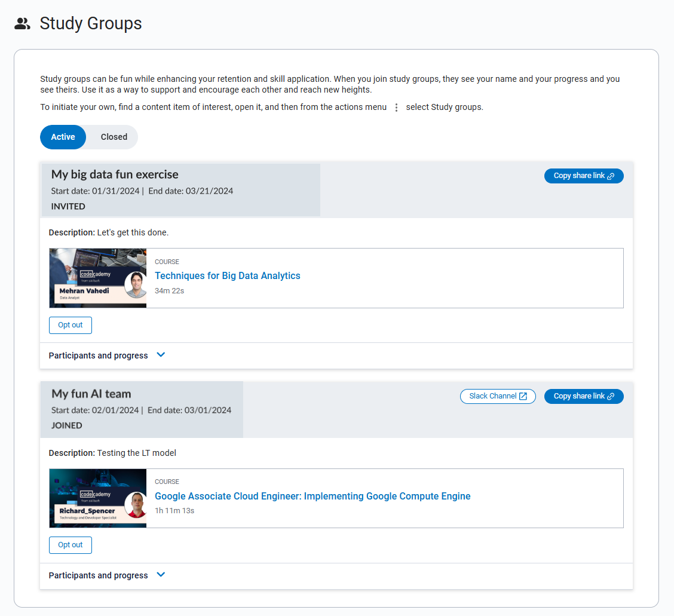
Task: Click Opt out for My fun AI team
Action: tap(70, 545)
